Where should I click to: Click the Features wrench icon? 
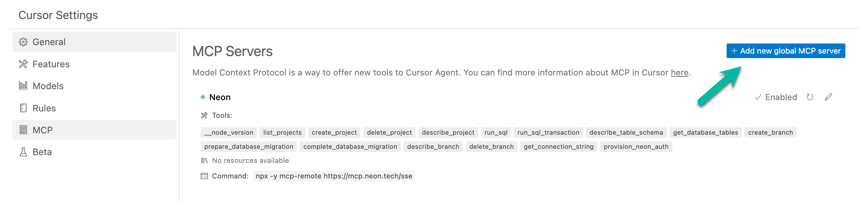click(x=23, y=64)
